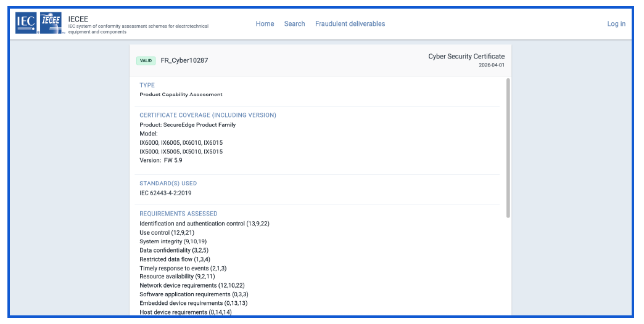Click the Standard(s) Used heading
This screenshot has height=324, width=644.
click(x=168, y=184)
